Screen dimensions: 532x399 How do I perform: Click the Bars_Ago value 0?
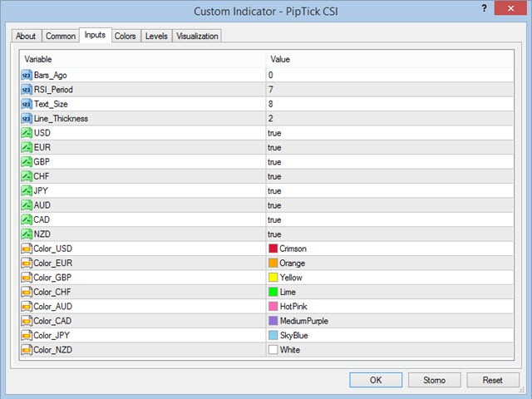tap(270, 75)
